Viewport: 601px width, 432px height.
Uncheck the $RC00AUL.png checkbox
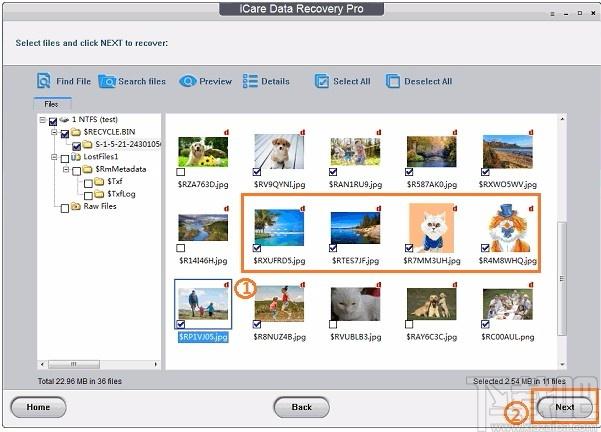click(485, 324)
